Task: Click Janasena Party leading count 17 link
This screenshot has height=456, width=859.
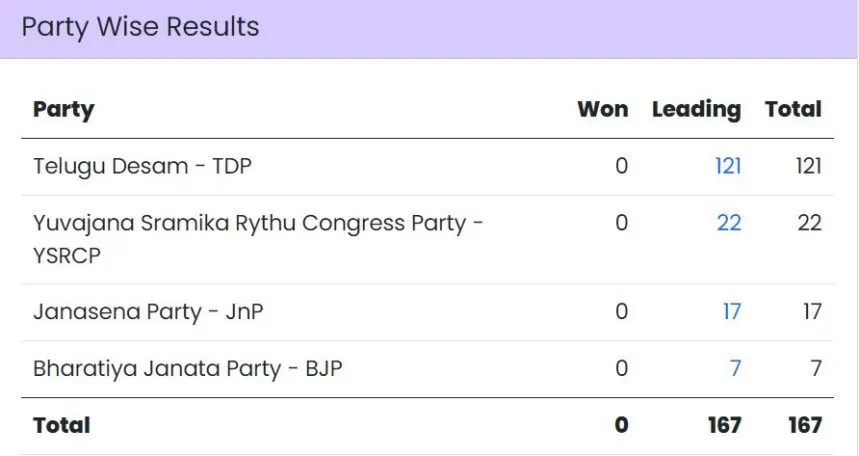Action: tap(732, 312)
